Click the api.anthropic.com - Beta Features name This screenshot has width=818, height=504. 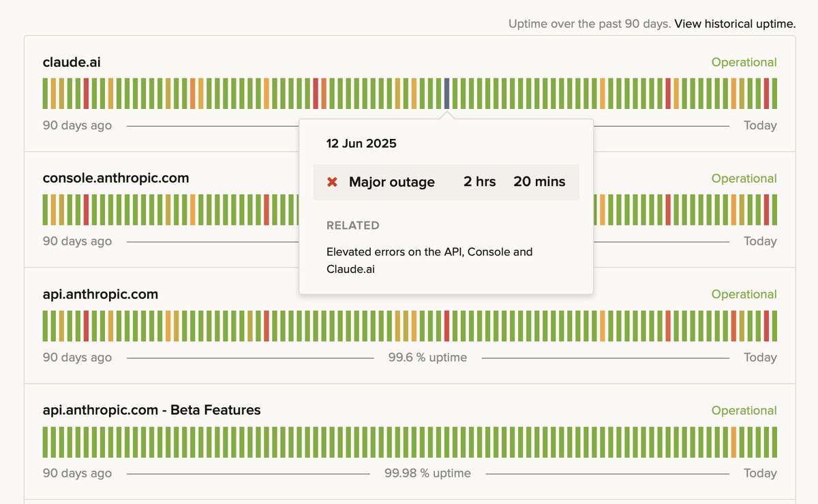tap(151, 410)
